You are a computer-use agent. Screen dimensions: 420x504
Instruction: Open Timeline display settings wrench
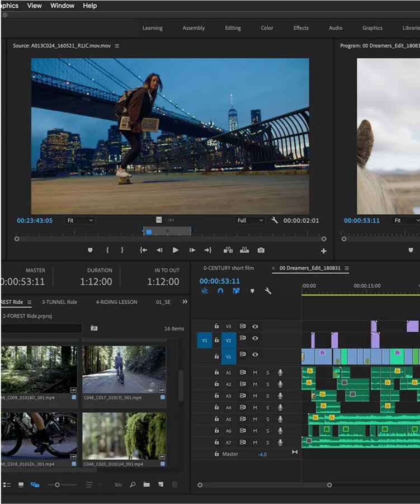pos(268,291)
